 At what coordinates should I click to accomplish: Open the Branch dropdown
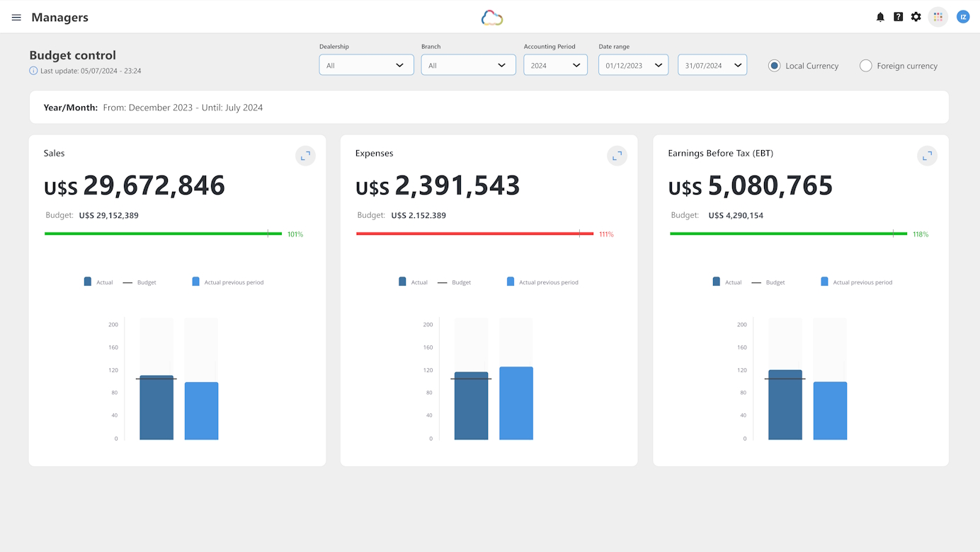(x=468, y=65)
